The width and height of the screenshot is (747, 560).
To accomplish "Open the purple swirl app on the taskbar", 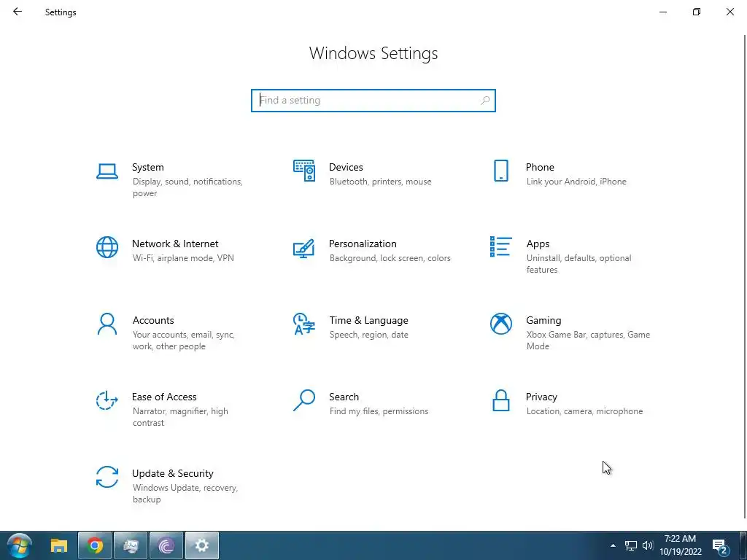I will [166, 545].
